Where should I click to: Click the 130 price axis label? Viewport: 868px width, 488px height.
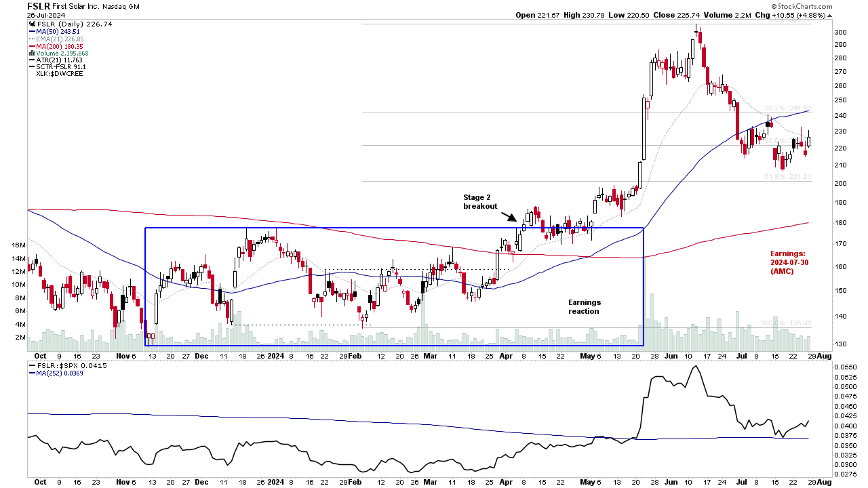pyautogui.click(x=840, y=344)
